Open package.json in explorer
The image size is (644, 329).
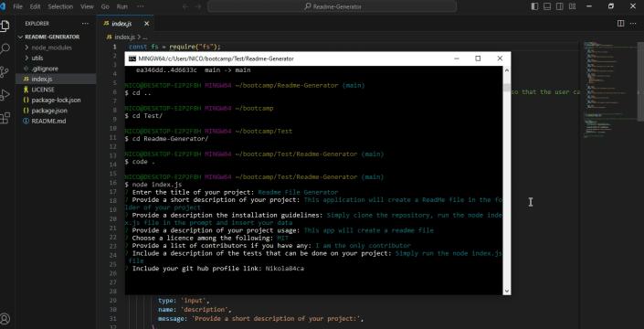(56, 111)
